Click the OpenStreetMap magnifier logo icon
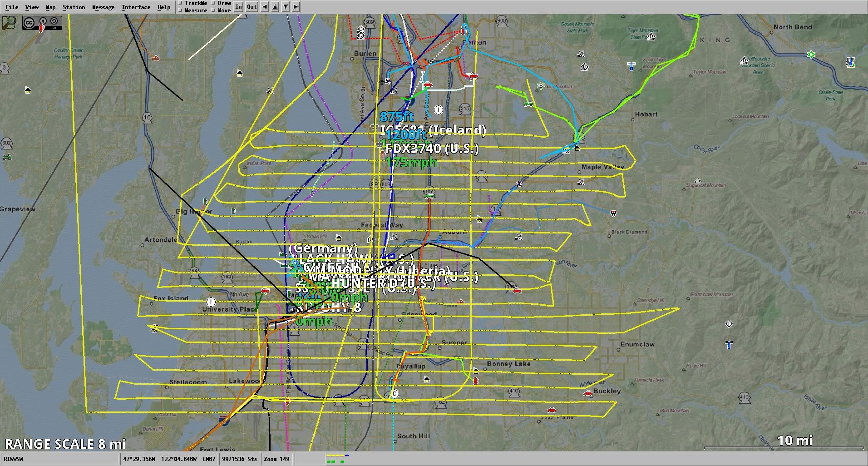 9,22
